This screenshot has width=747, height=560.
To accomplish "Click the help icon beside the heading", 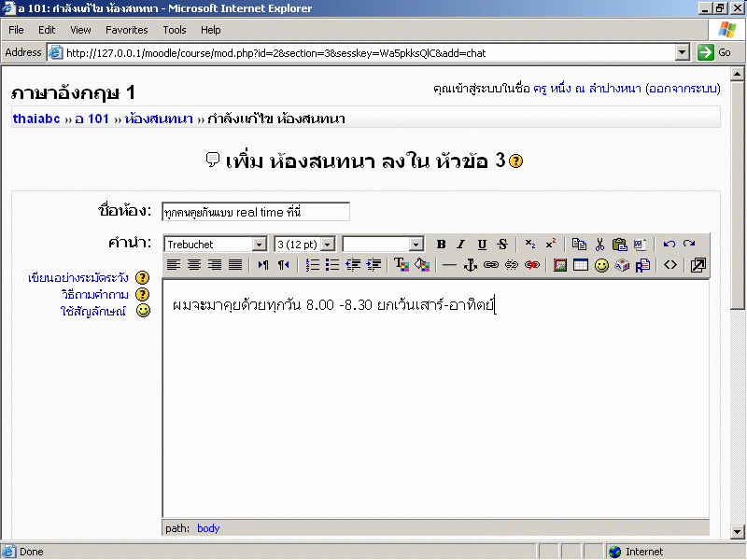I will (515, 161).
